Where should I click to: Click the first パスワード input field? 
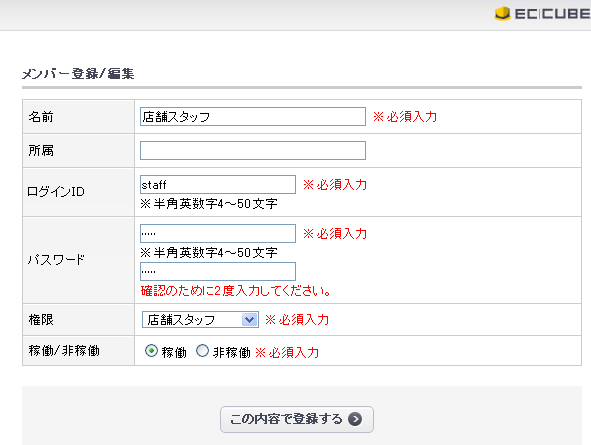click(218, 233)
